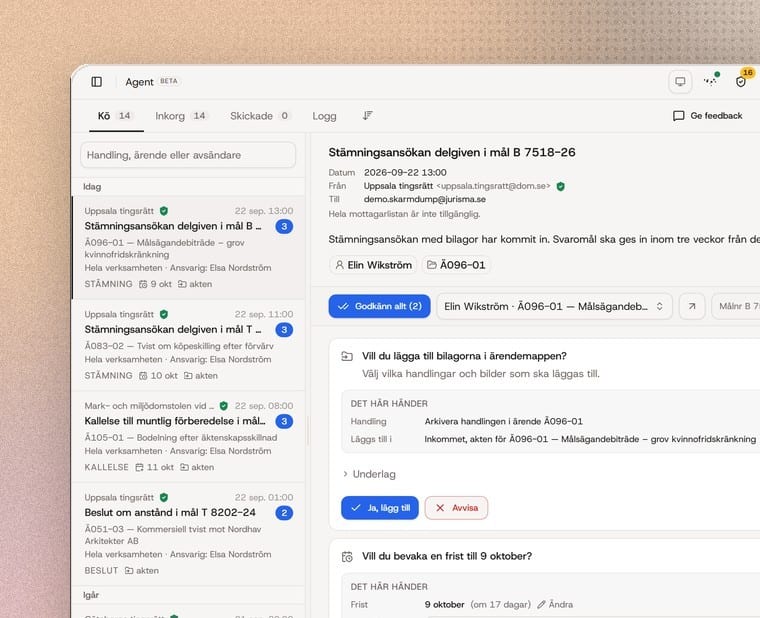
Task: Click akten folder tag in the 10 okt row
Action: (x=201, y=376)
